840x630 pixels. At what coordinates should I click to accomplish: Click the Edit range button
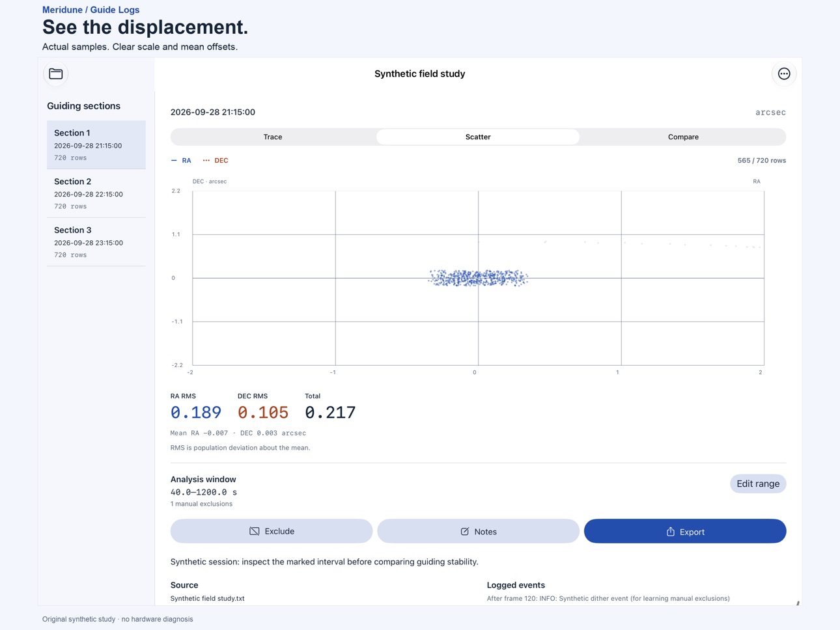[x=758, y=484]
